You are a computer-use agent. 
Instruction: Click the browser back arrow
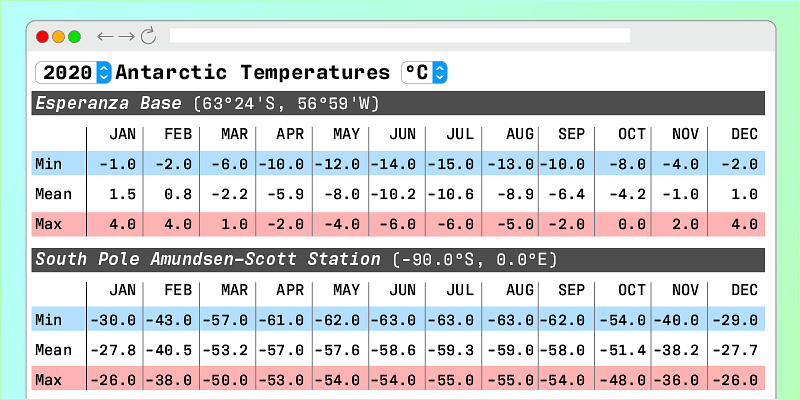click(x=104, y=36)
